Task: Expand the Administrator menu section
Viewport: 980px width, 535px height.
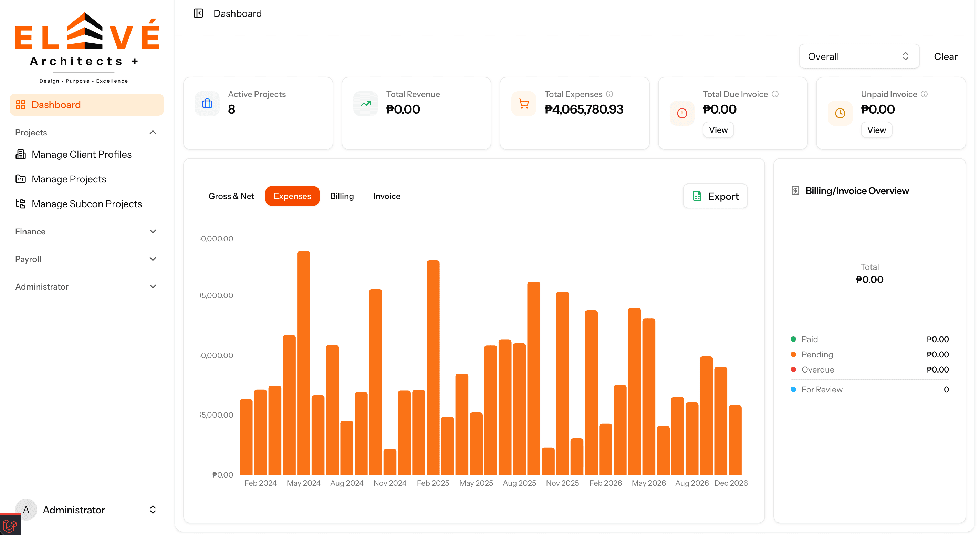Action: [87, 287]
